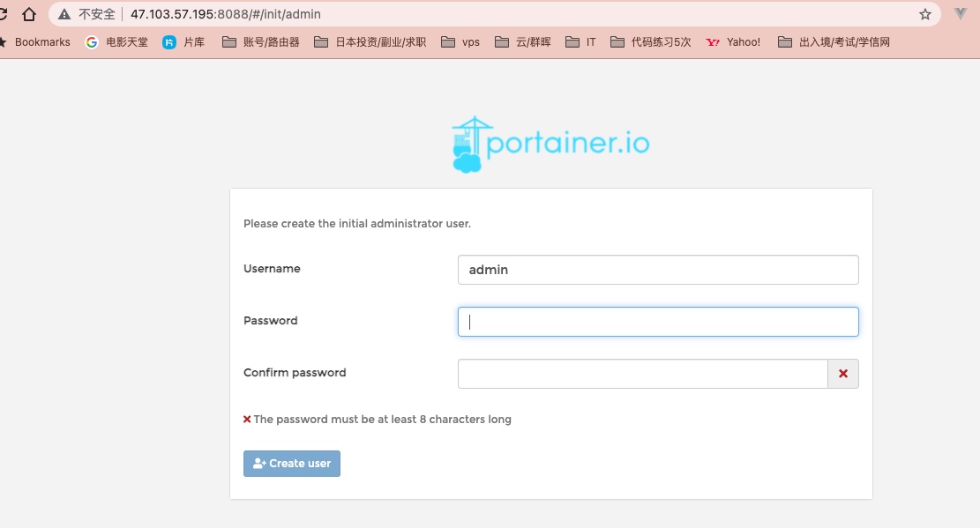The width and height of the screenshot is (980, 528).
Task: Expand the vps bookmark folder
Action: point(460,41)
